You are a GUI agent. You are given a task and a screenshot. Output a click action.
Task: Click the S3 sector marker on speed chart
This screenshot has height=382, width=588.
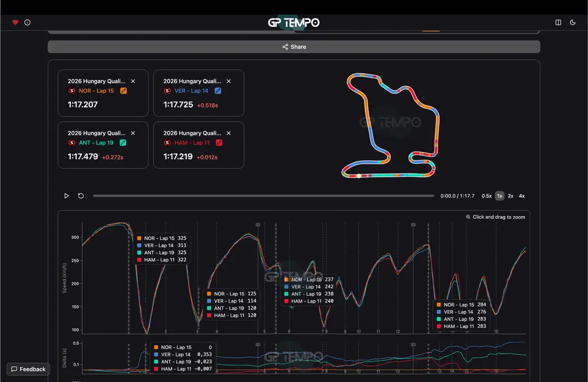413,225
